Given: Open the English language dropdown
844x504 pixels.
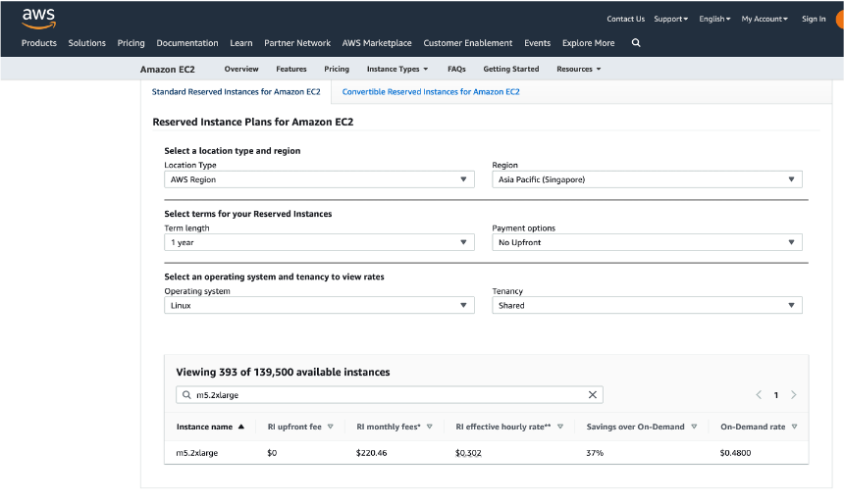Looking at the screenshot, I should click(x=714, y=19).
